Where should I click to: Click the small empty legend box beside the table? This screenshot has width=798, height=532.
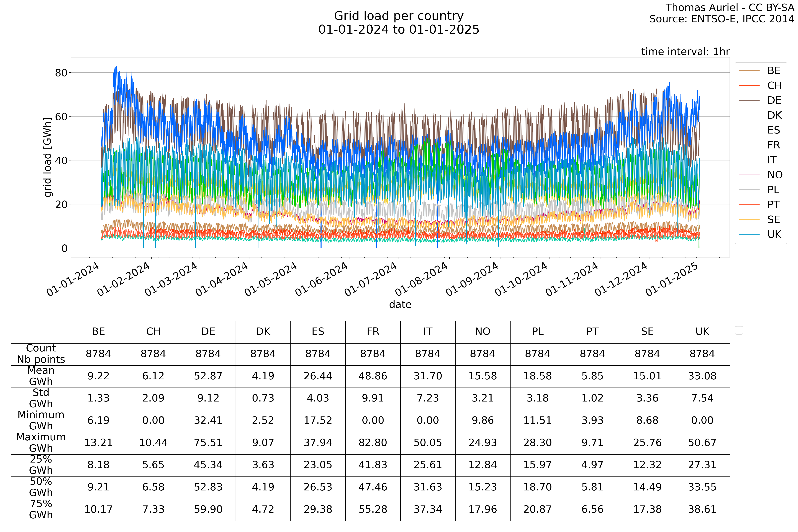click(739, 330)
